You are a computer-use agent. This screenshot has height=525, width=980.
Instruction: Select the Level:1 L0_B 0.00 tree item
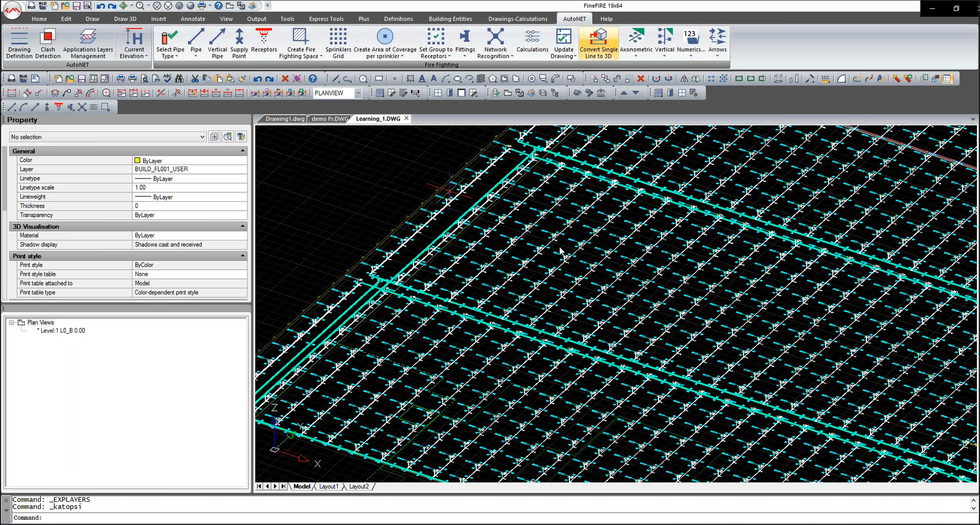pyautogui.click(x=63, y=331)
